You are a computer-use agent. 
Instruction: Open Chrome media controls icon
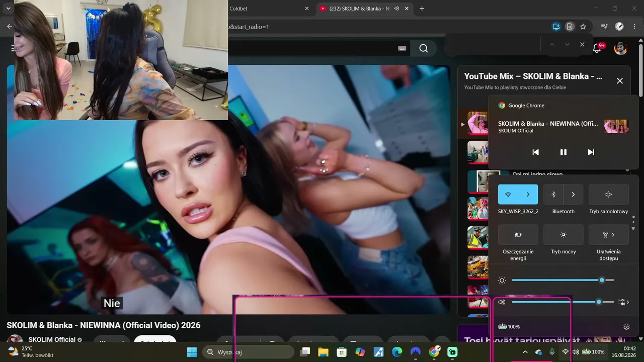(605, 27)
